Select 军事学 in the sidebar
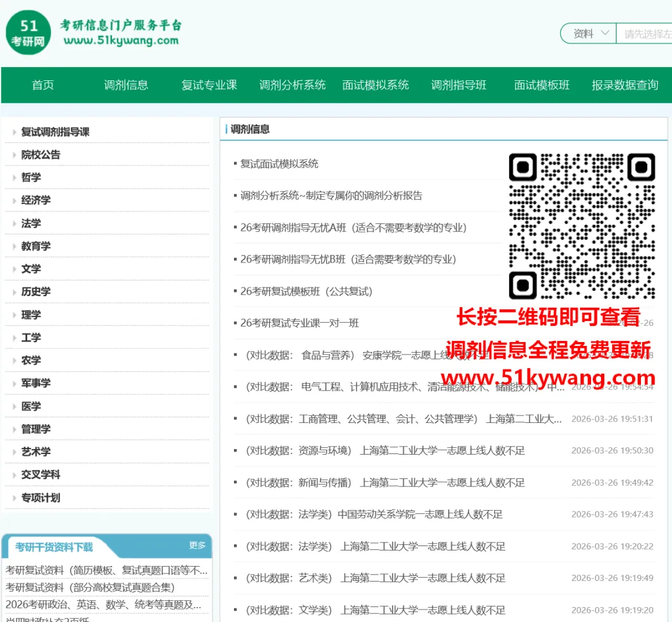 point(36,383)
